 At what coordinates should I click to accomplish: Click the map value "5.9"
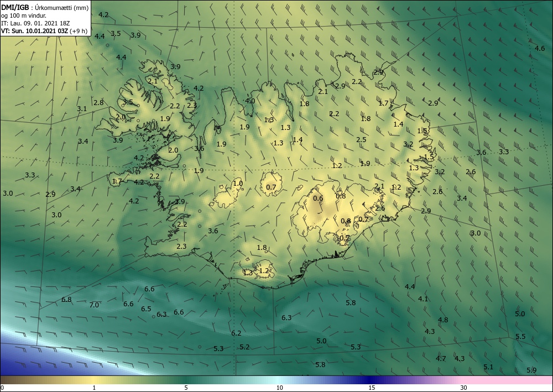531,370
